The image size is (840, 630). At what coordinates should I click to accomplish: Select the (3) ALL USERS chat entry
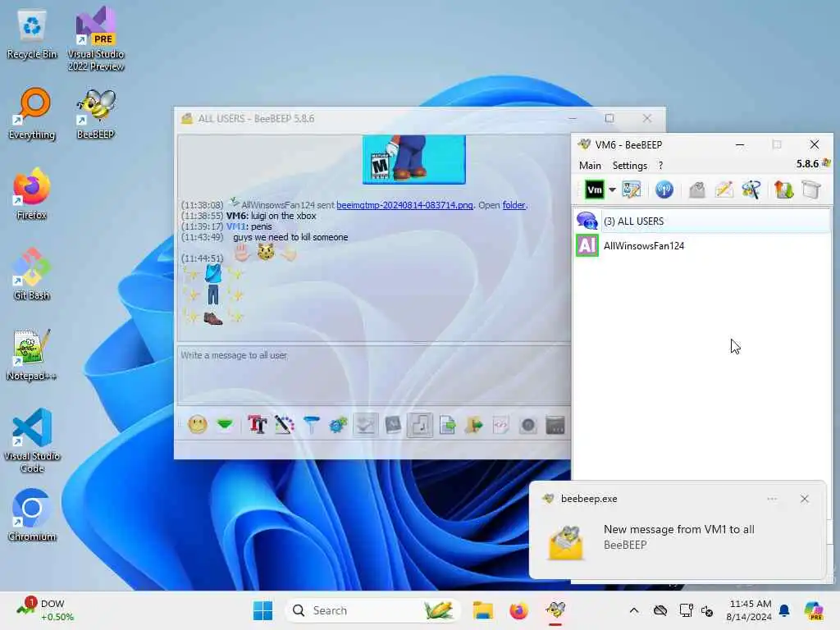702,221
